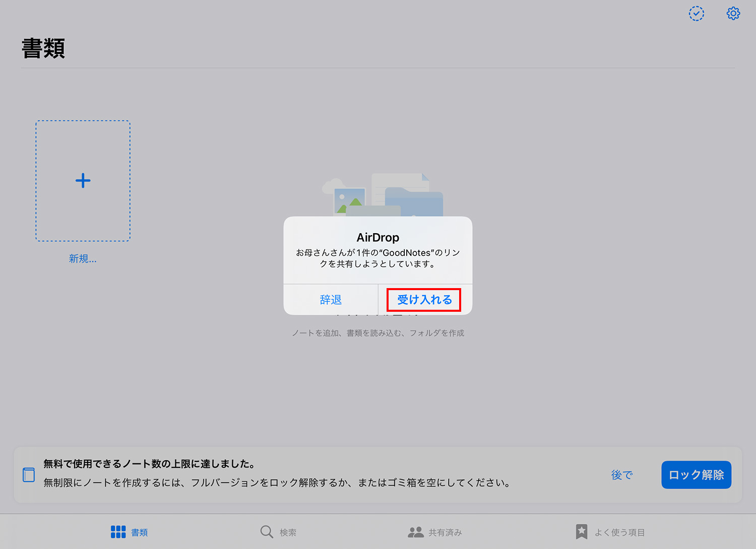Open the 共有済み shared tab

435,532
